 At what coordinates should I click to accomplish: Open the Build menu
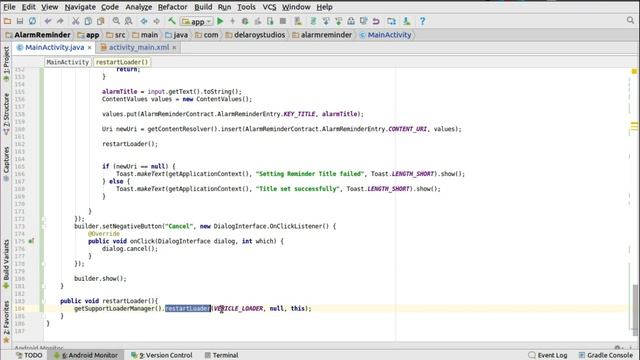pos(203,7)
